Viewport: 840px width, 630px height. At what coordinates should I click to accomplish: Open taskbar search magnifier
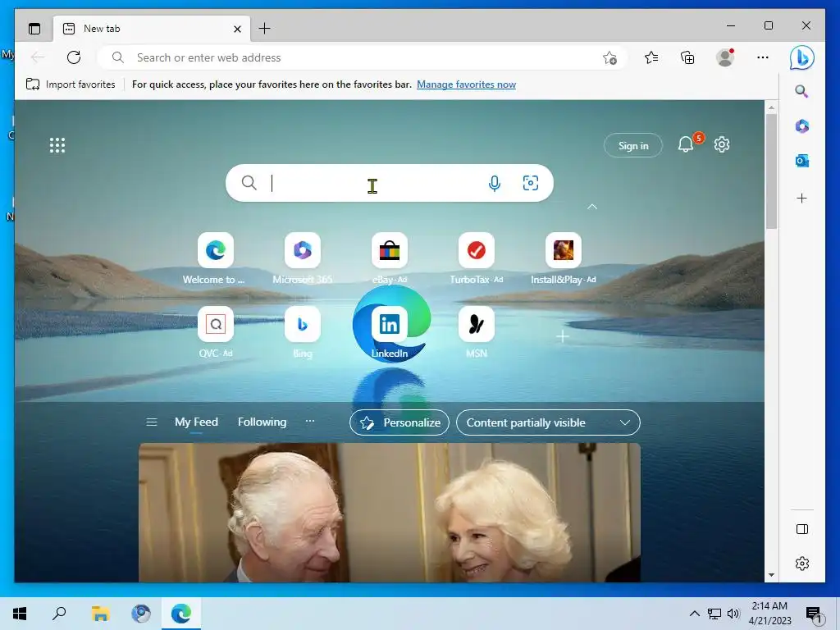59,614
